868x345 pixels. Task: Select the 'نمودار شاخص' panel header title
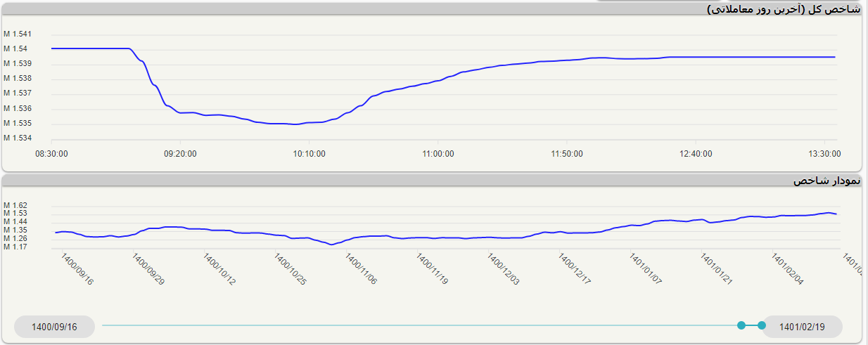(x=826, y=181)
